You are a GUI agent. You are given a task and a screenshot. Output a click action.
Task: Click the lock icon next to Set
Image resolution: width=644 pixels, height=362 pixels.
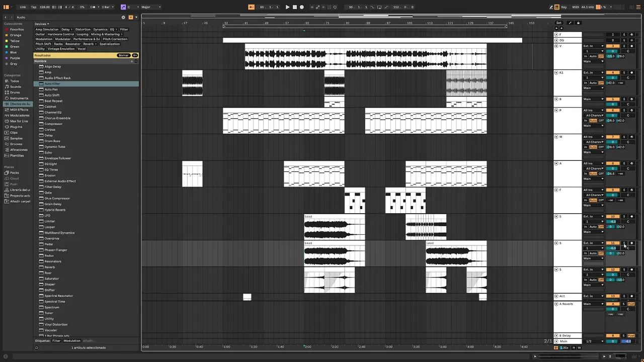click(x=578, y=23)
